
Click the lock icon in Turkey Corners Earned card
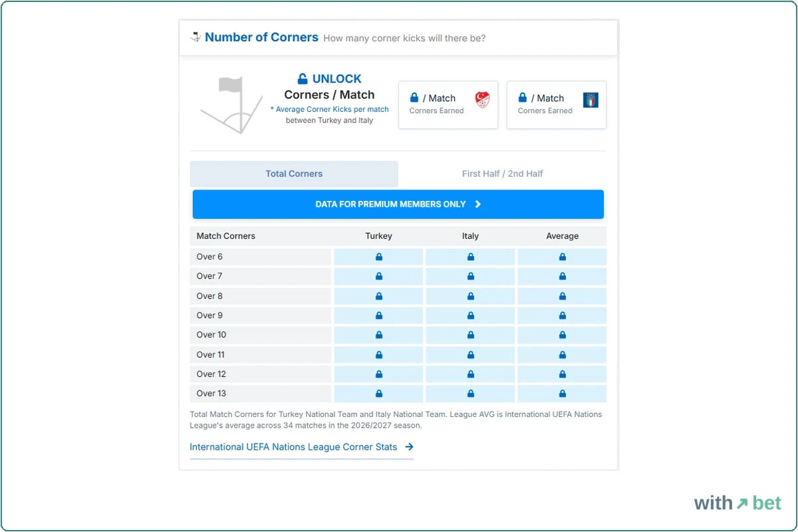pos(414,98)
